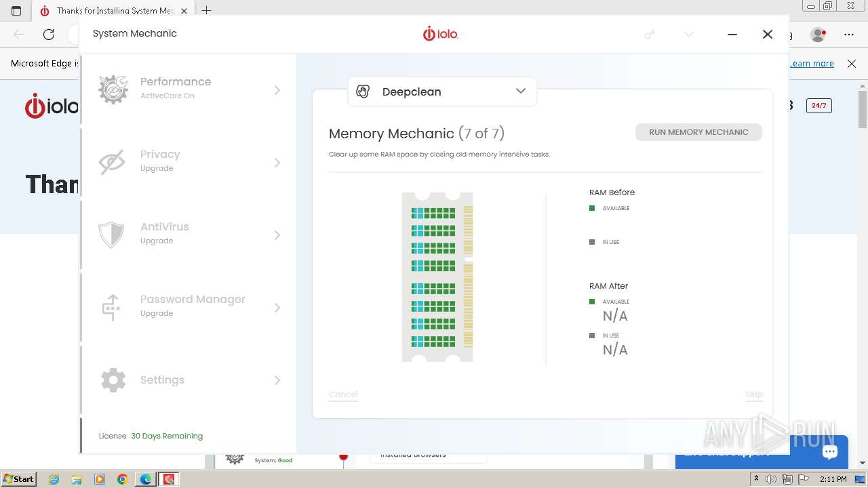Screen dimensions: 868x488
Task: Click the Action Center flag icon
Action: (x=802, y=479)
